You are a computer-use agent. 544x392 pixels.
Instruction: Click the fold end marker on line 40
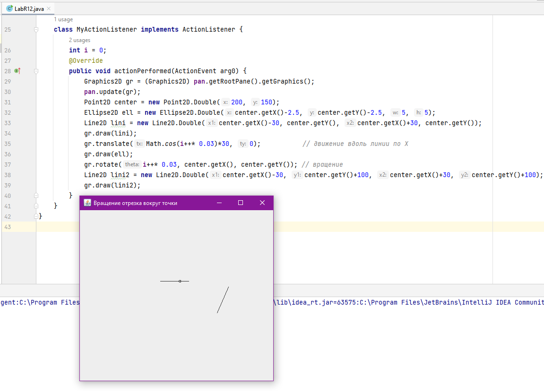pos(36,196)
